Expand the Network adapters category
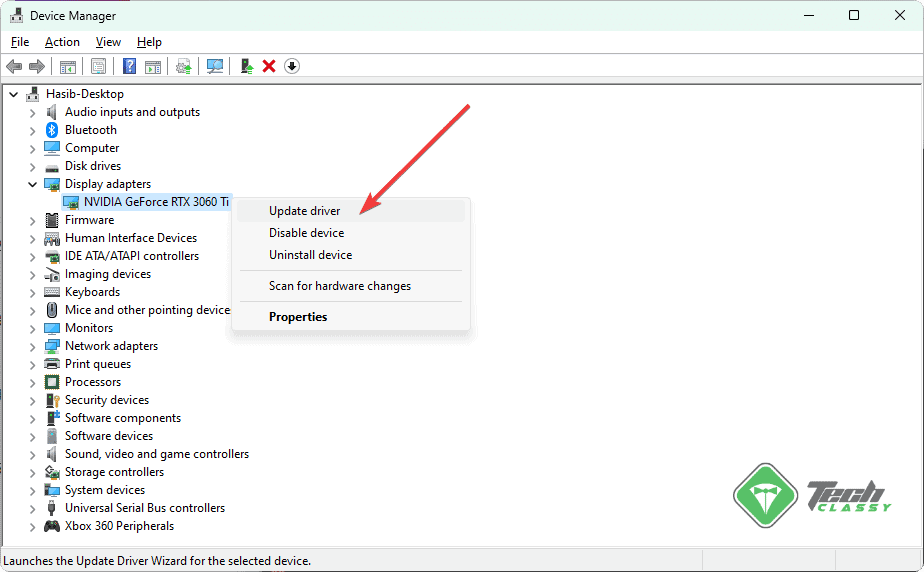924x572 pixels. pyautogui.click(x=32, y=346)
